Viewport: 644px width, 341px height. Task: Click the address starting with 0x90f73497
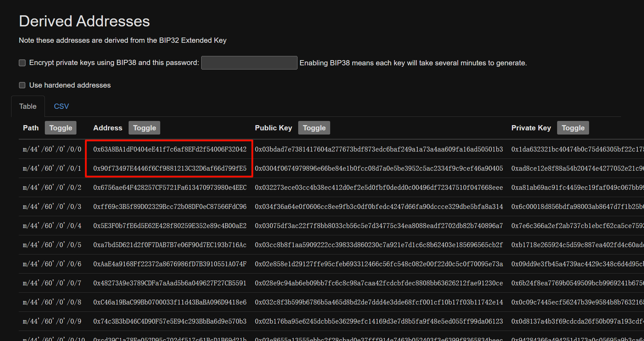(x=170, y=169)
